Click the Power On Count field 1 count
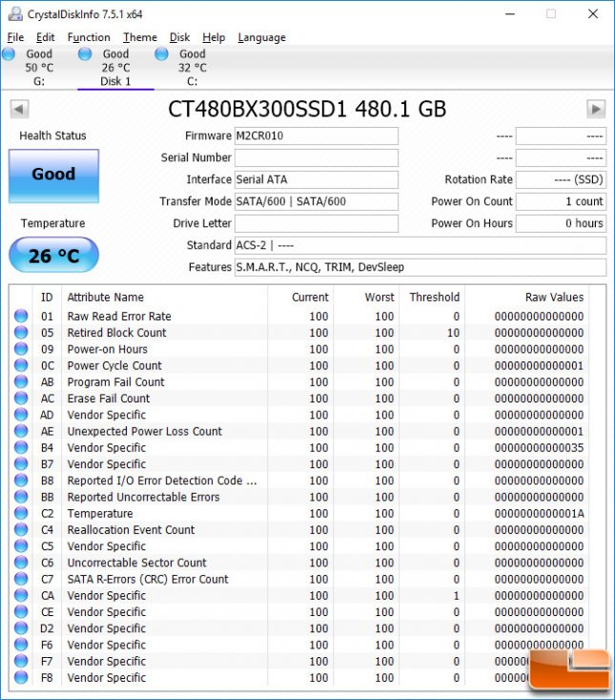Screen dimensions: 615x700 (x=561, y=201)
